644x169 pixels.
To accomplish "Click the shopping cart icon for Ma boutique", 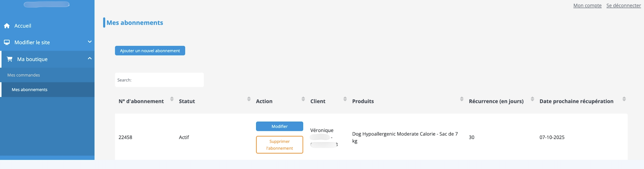I will coord(10,59).
